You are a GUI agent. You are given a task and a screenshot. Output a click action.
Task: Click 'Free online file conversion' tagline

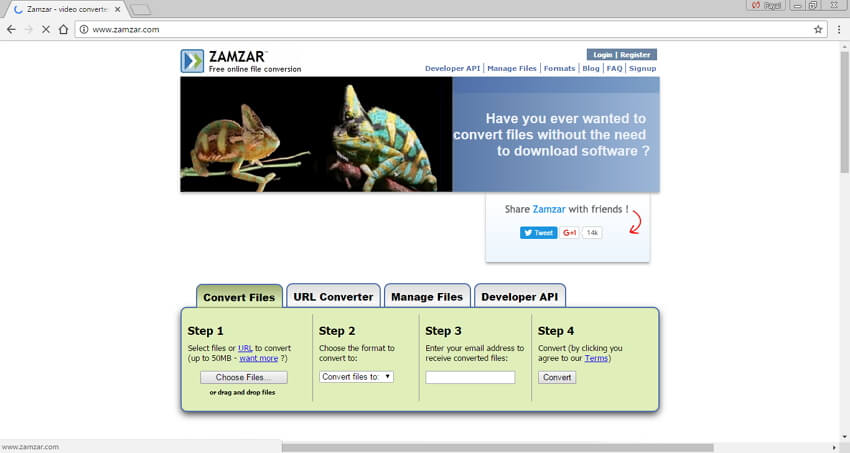coord(255,69)
